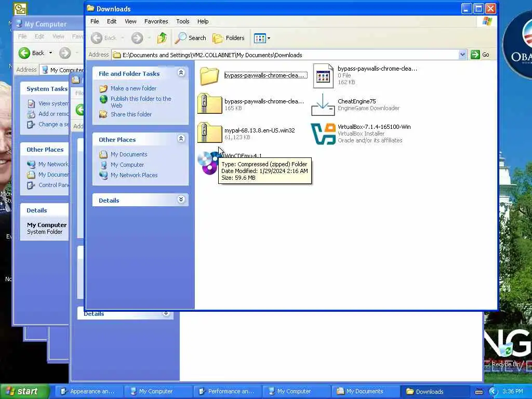Click System Tasks header in My Computer window
This screenshot has height=399, width=532.
click(x=47, y=89)
